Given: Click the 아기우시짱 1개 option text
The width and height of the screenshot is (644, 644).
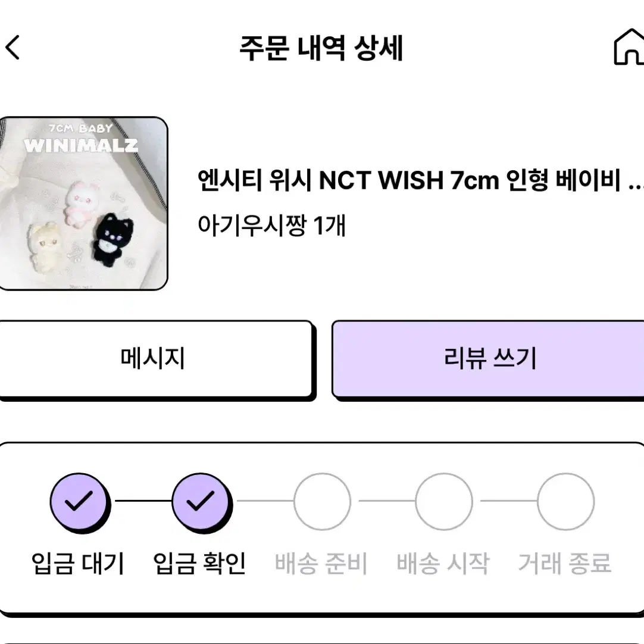Looking at the screenshot, I should [x=271, y=226].
